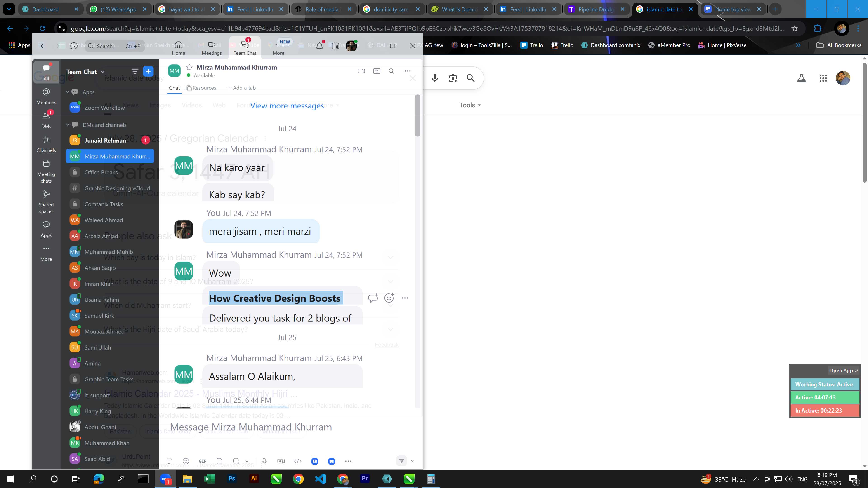Open Google Tools dropdown
The height and width of the screenshot is (488, 868).
pos(470,105)
